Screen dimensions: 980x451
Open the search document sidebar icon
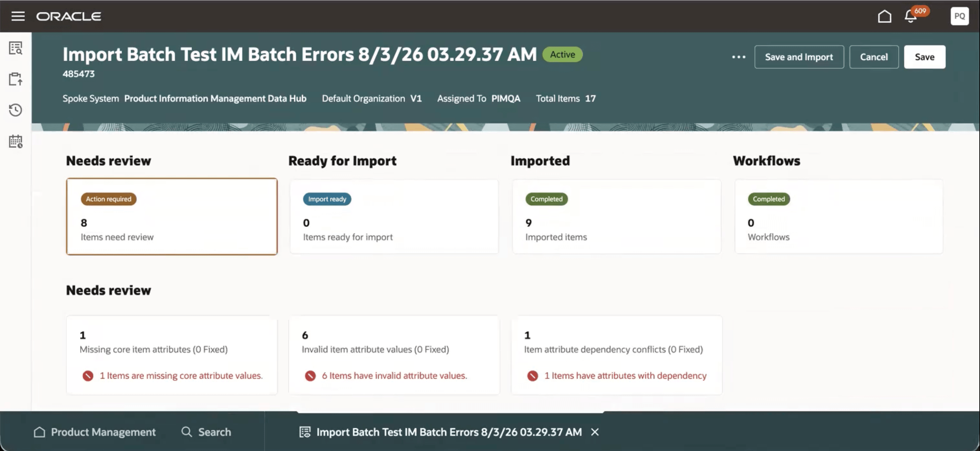click(16, 48)
